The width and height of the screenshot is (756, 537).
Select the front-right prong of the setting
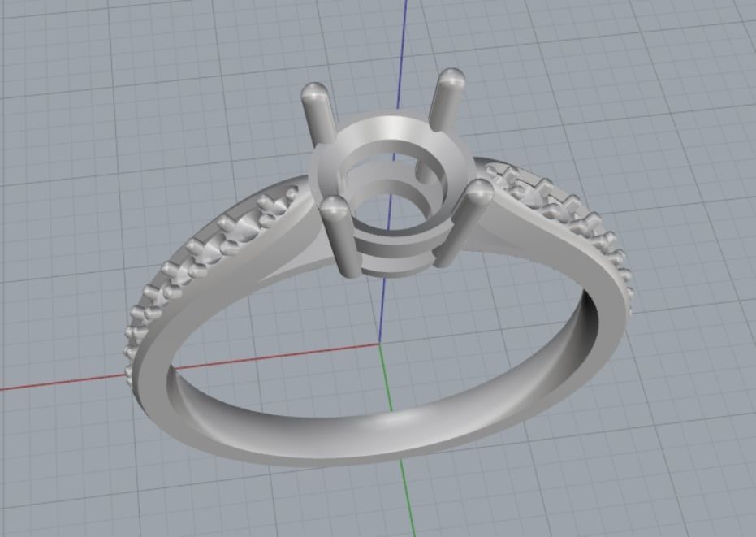(x=464, y=222)
